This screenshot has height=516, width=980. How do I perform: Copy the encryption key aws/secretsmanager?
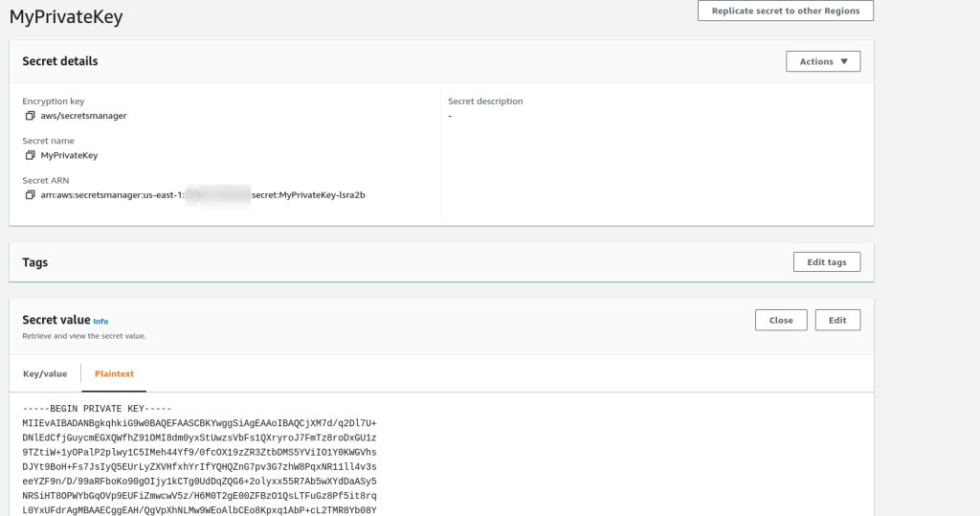[x=30, y=116]
